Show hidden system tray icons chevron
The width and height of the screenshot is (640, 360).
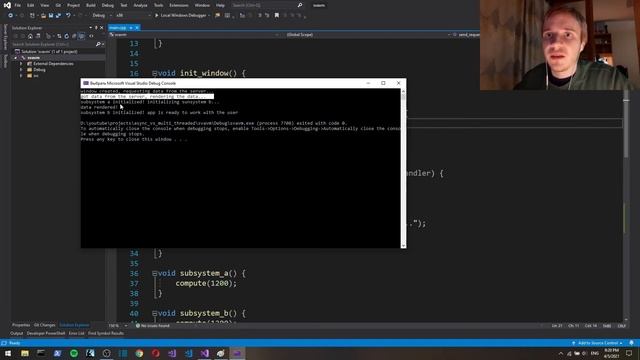(561, 353)
